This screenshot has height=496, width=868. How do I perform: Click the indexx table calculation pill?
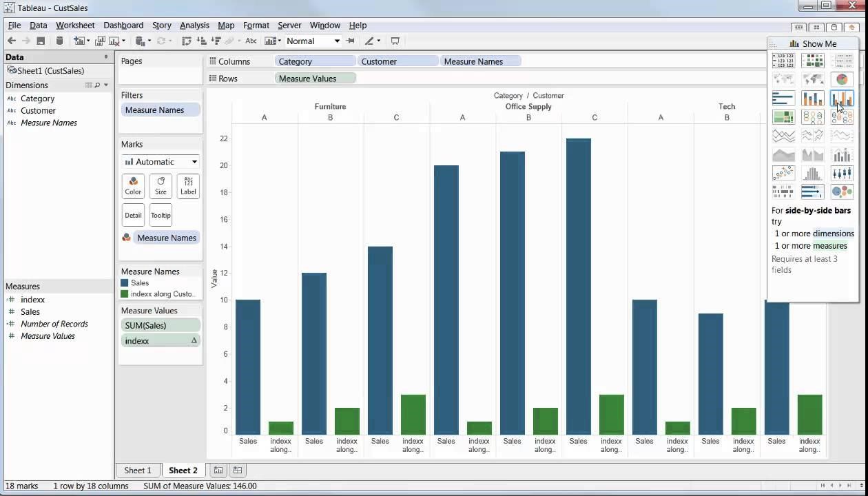pyautogui.click(x=161, y=340)
